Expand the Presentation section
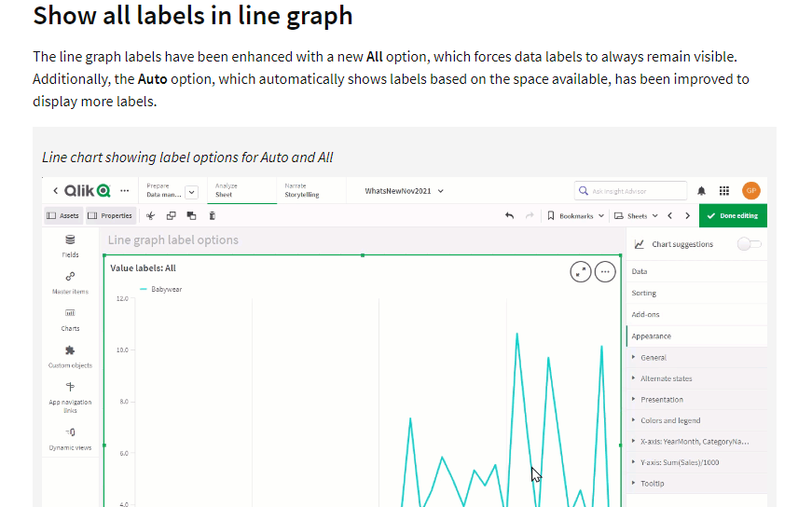The image size is (812, 507). 696,399
